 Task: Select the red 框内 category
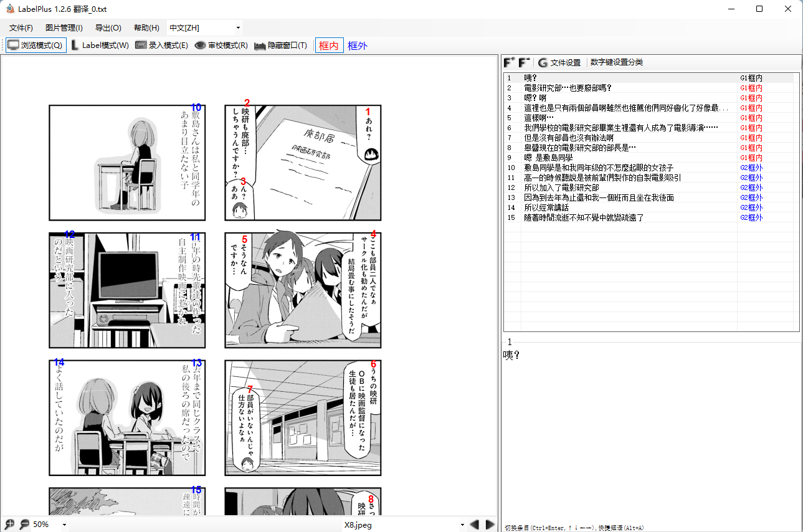329,45
